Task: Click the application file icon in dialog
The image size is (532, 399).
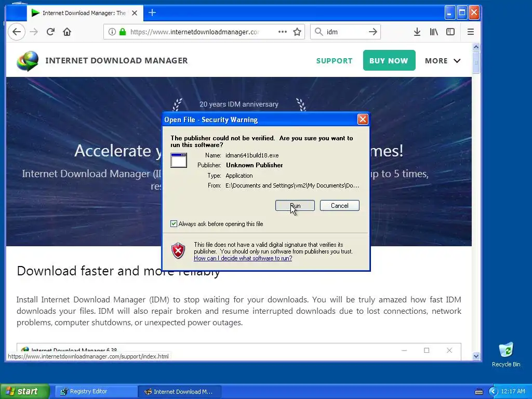Action: click(x=179, y=160)
